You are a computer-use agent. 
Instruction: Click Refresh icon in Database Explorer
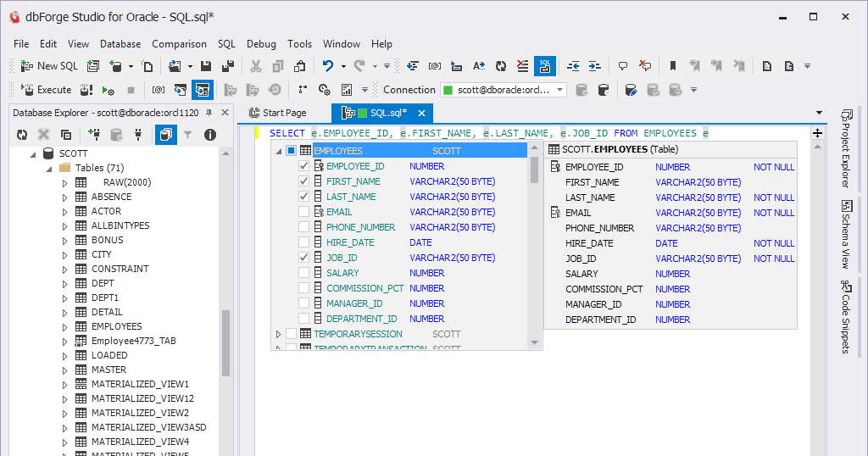22,135
